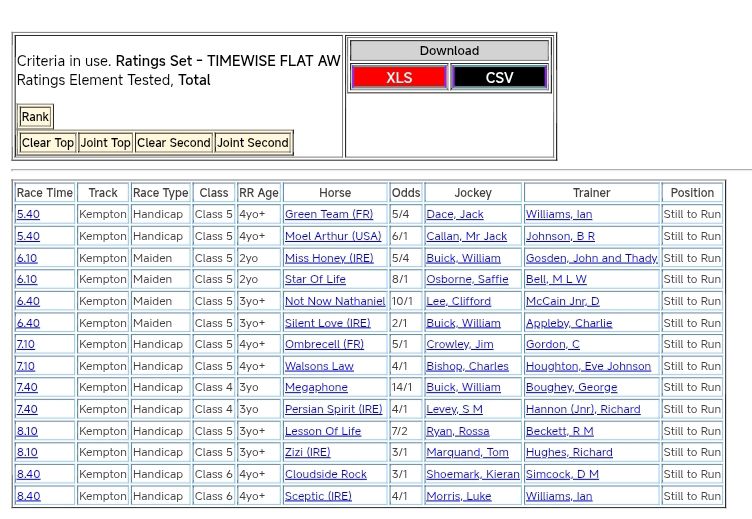Download ratings as CSV file
The height and width of the screenshot is (519, 752).
tap(499, 78)
